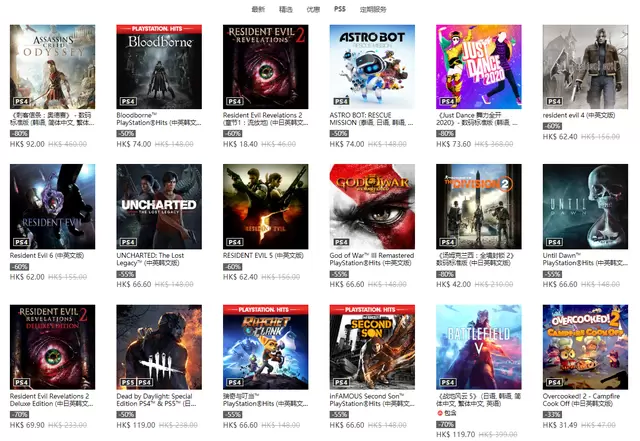Viewport: 640px width, 441px height.
Task: Open the Until Dawn skull cover
Action: (585, 207)
